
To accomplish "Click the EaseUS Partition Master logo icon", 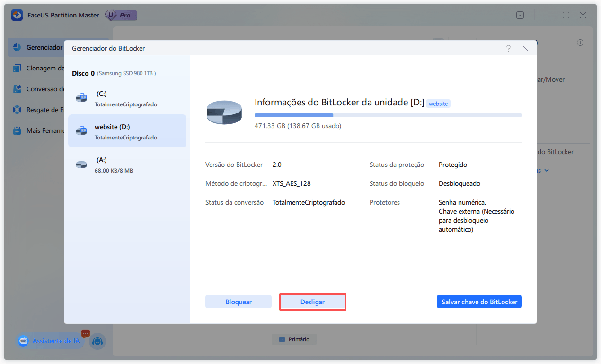I will pos(18,15).
